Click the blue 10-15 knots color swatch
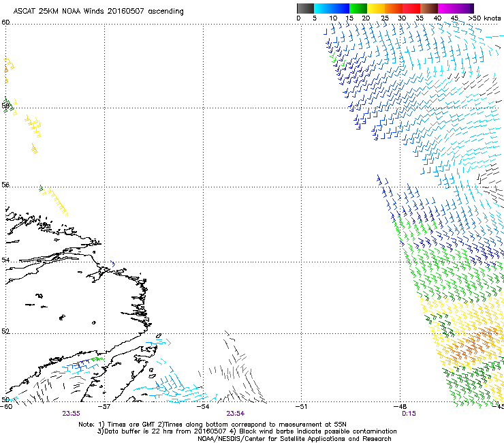 (x=341, y=8)
